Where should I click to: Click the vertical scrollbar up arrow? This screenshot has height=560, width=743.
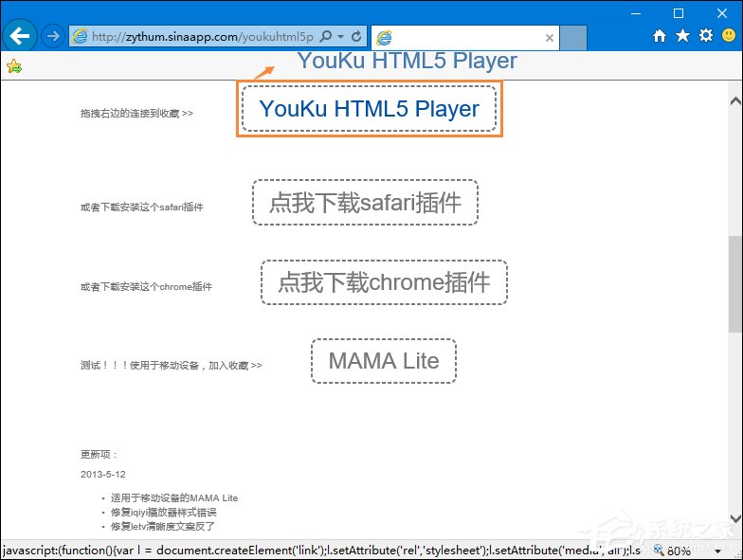[735, 100]
